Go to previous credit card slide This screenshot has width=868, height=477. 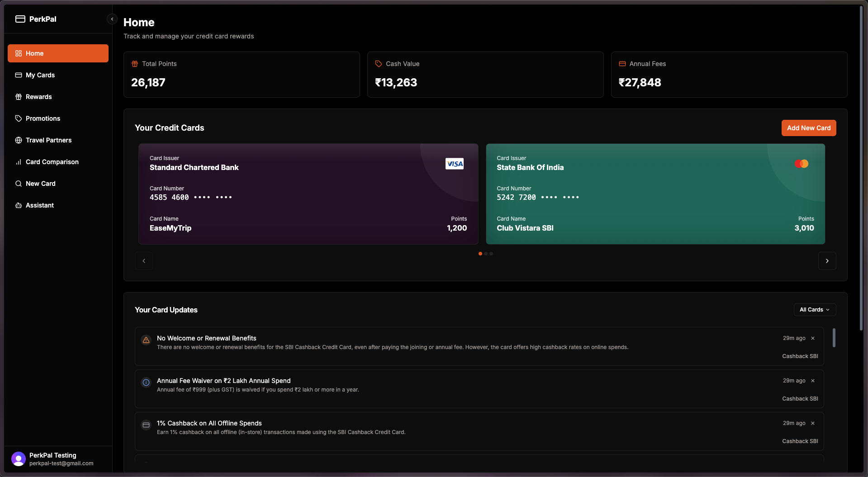pos(144,261)
